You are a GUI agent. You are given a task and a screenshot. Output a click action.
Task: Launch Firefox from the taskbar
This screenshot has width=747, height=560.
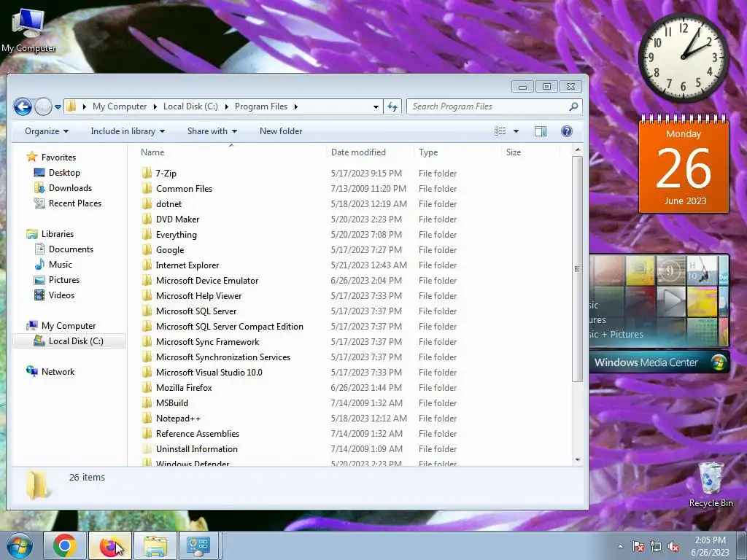click(x=110, y=545)
